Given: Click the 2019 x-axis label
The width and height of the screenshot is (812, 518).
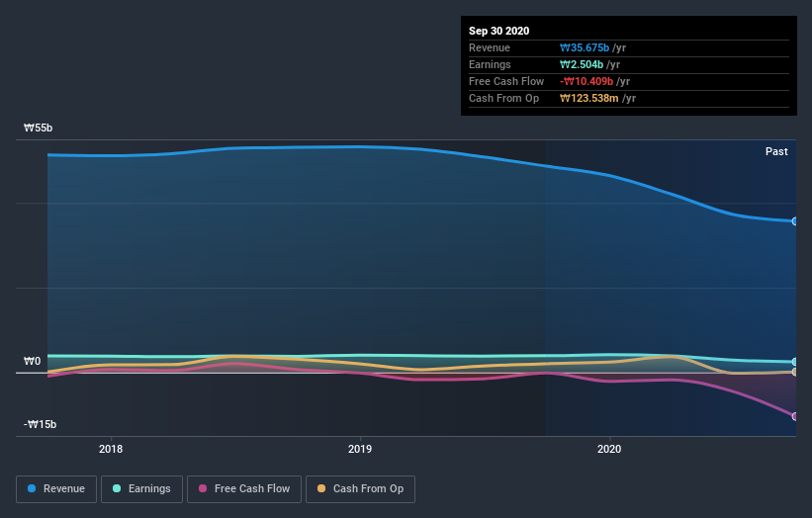Looking at the screenshot, I should 360,449.
